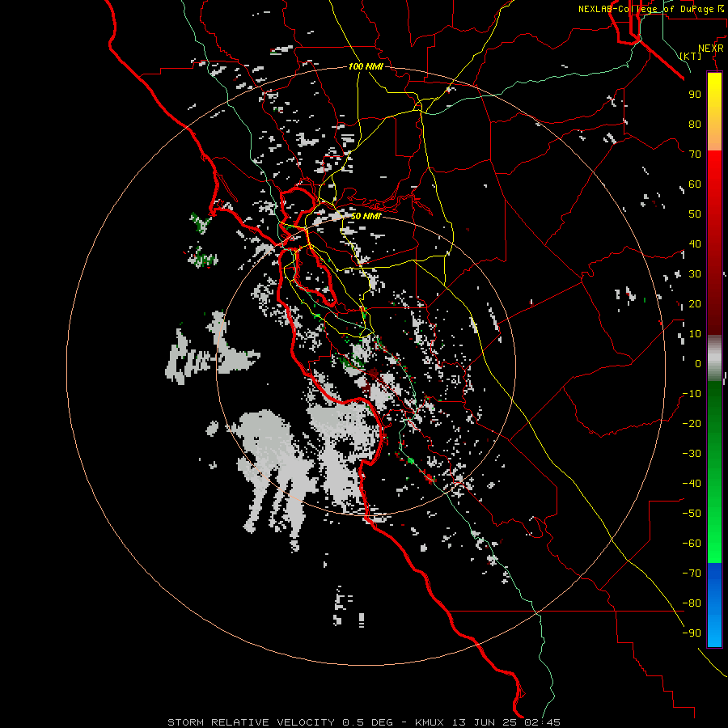Click the "100 NMI" range ring label
Viewport: 728px width, 728px height.
366,66
